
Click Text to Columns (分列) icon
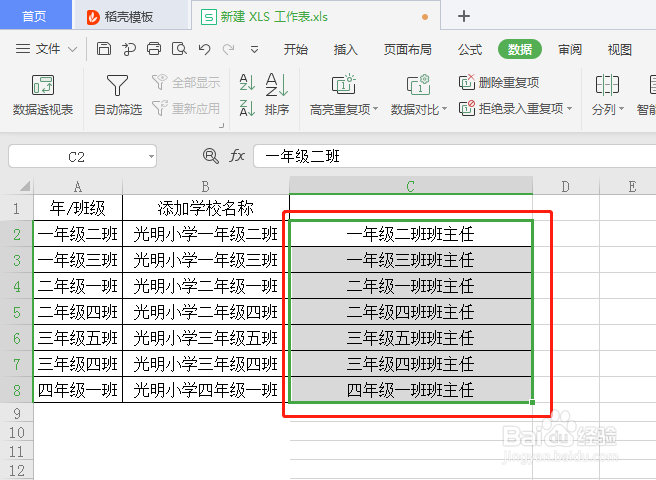[607, 85]
